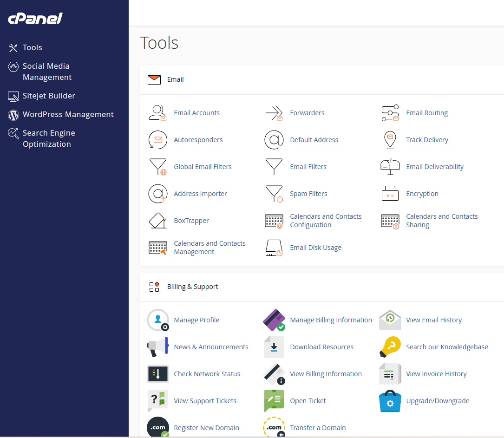The width and height of the screenshot is (504, 438).
Task: Click the Email Accounts icon
Action: click(157, 113)
